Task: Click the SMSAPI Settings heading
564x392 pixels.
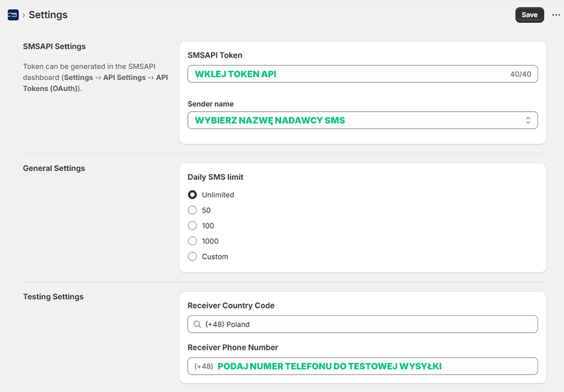Action: pyautogui.click(x=54, y=46)
